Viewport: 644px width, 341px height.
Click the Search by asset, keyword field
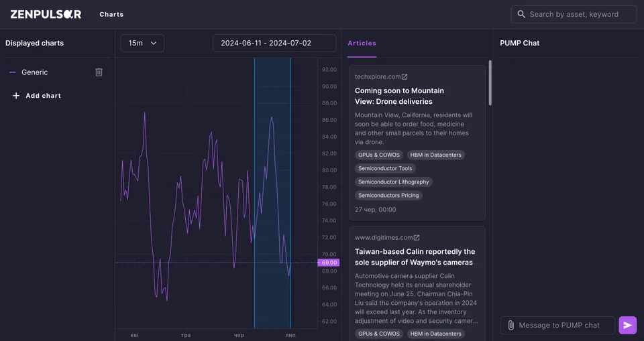coord(574,14)
